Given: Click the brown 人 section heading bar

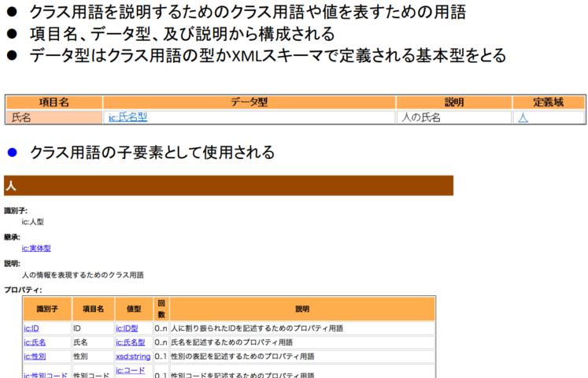Looking at the screenshot, I should (228, 186).
